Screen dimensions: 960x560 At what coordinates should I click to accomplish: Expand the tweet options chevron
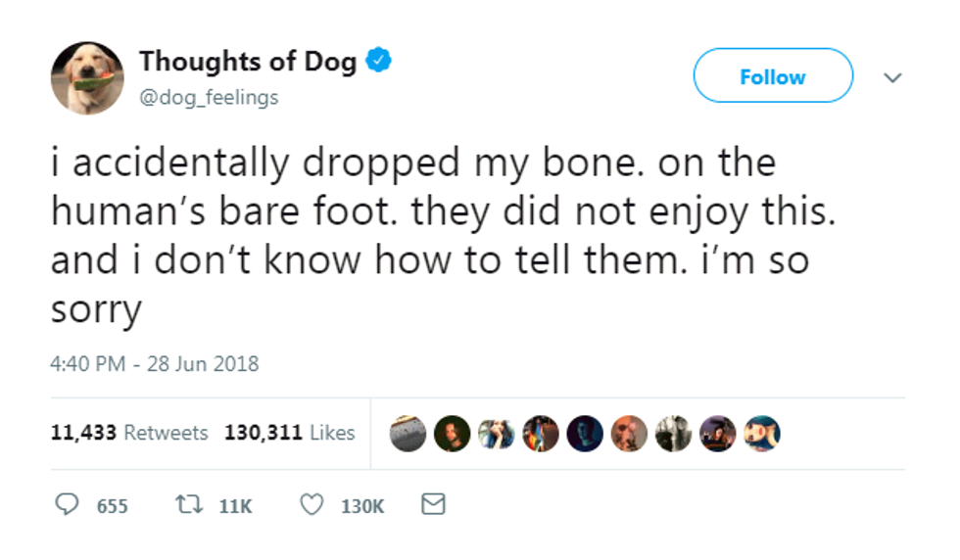coord(891,76)
